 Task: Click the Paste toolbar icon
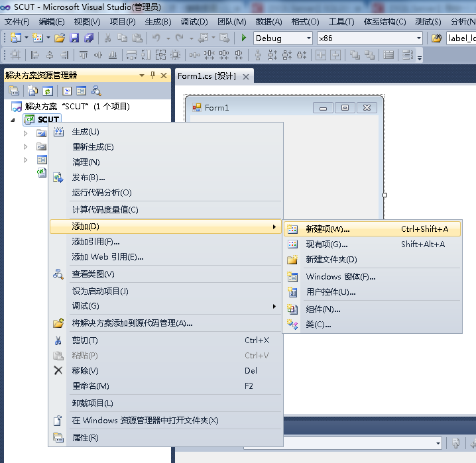click(x=137, y=38)
